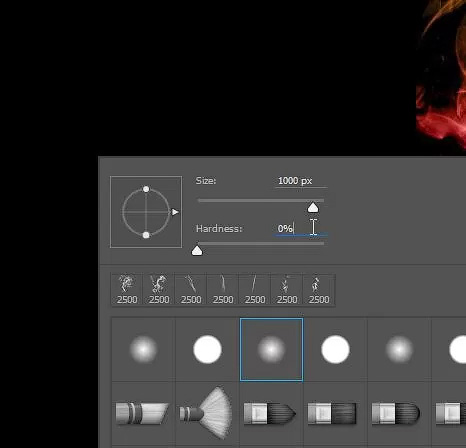
Task: Select the fifth recent 2500 thin-line brush
Action: pos(255,289)
